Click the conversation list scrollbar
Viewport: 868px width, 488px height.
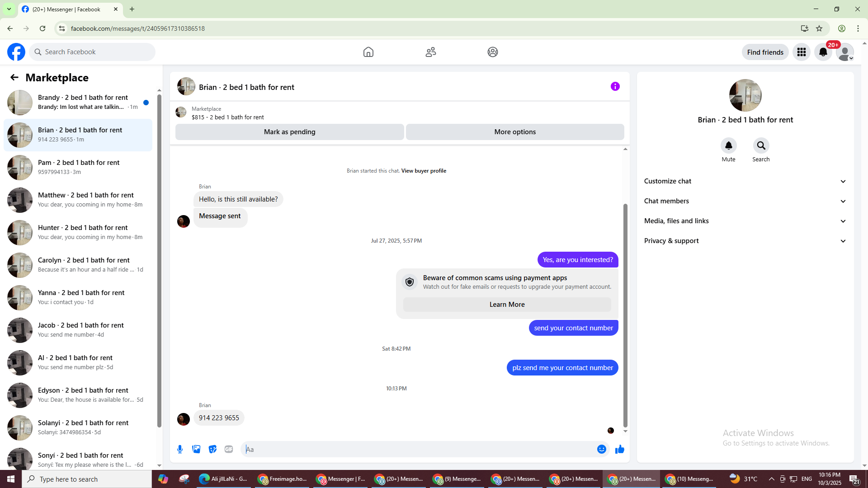tap(159, 261)
